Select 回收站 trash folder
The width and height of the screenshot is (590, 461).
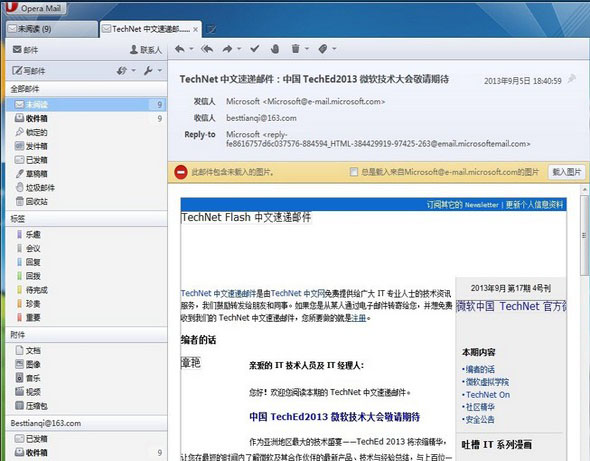[x=86, y=201]
